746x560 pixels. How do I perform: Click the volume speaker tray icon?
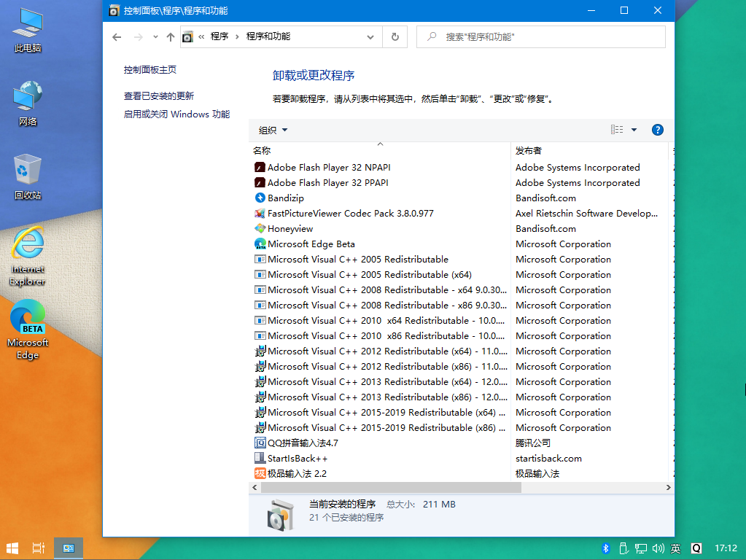[x=658, y=548]
